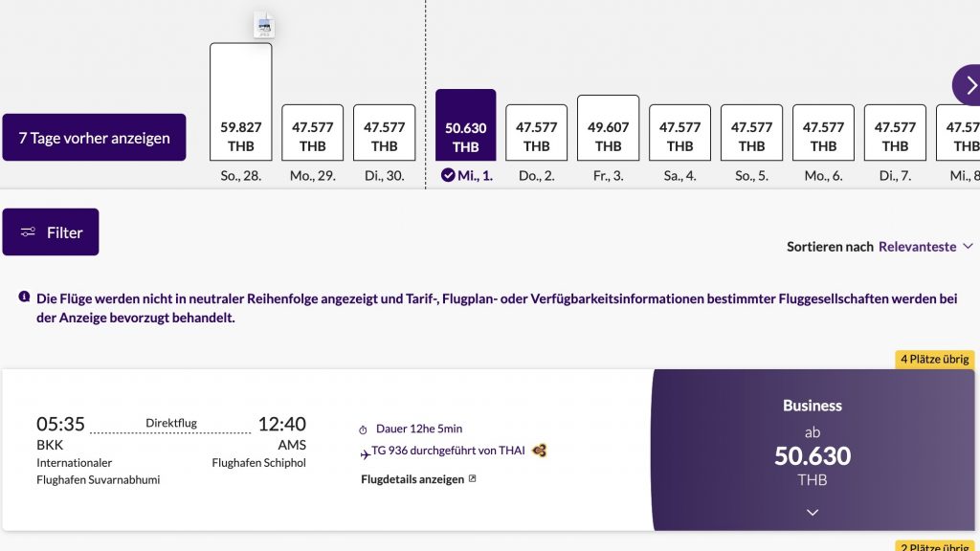Screen dimensions: 980x551
Task: Click the external link icon after Flugdetails anzeigen
Action: point(472,478)
